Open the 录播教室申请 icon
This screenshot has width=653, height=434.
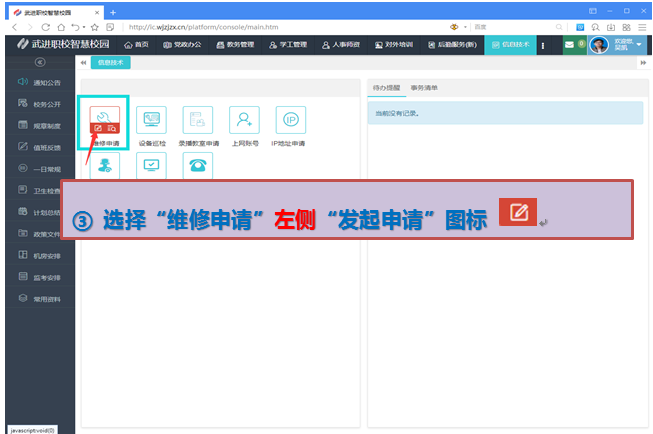(198, 120)
